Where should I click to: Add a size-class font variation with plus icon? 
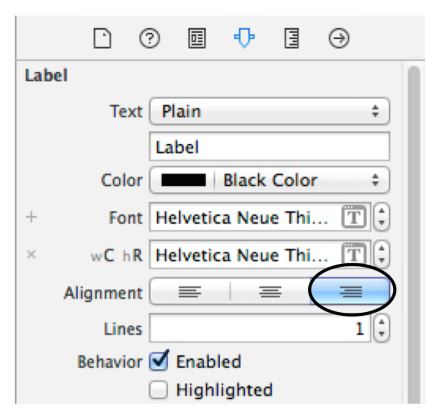tap(31, 217)
